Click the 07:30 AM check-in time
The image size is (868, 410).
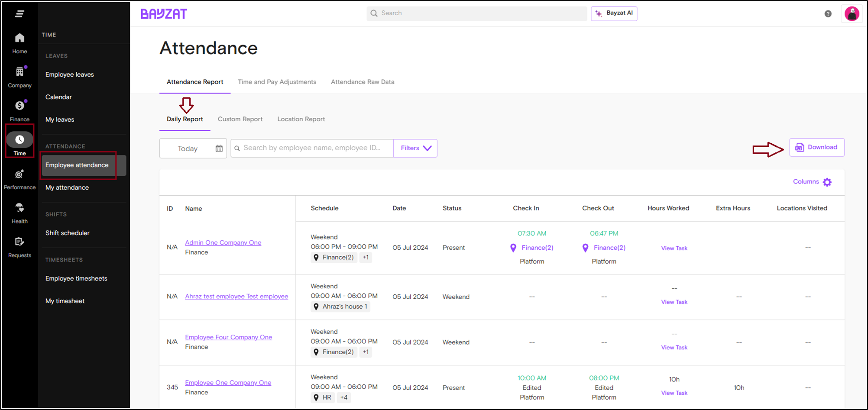[x=532, y=233]
